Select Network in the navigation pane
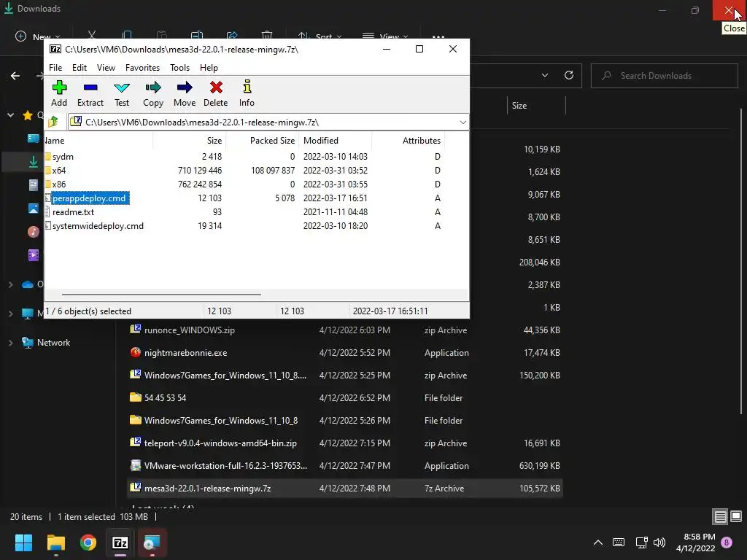The image size is (747, 560). click(x=53, y=343)
